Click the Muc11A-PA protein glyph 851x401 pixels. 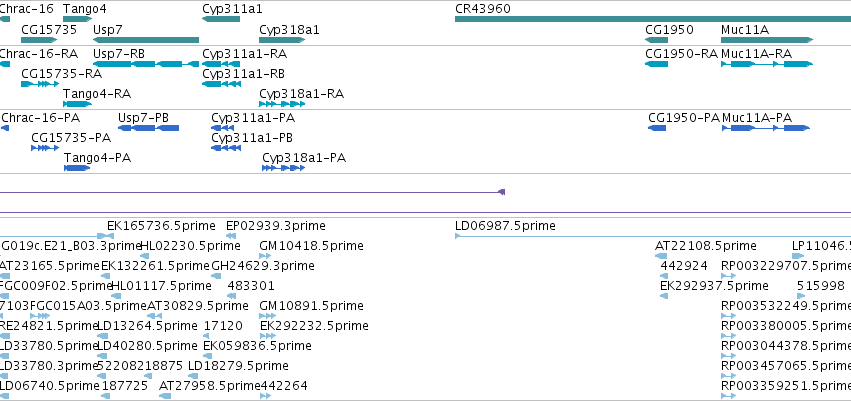[x=766, y=128]
